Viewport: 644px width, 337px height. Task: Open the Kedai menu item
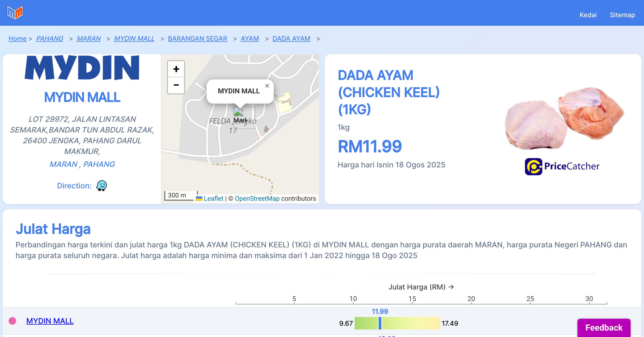(588, 15)
